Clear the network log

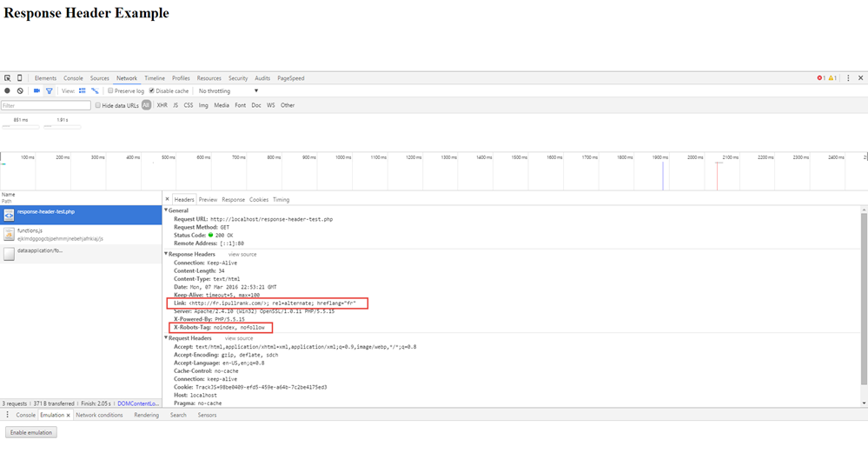tap(20, 90)
